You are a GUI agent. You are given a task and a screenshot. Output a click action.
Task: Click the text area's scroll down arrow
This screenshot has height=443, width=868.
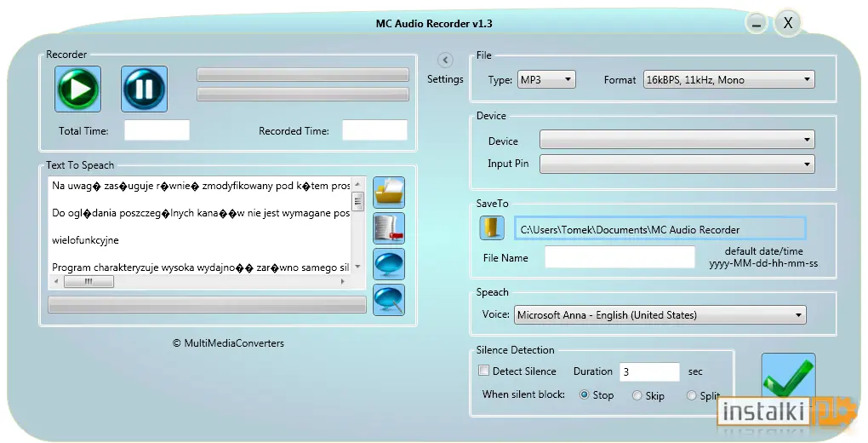(357, 268)
